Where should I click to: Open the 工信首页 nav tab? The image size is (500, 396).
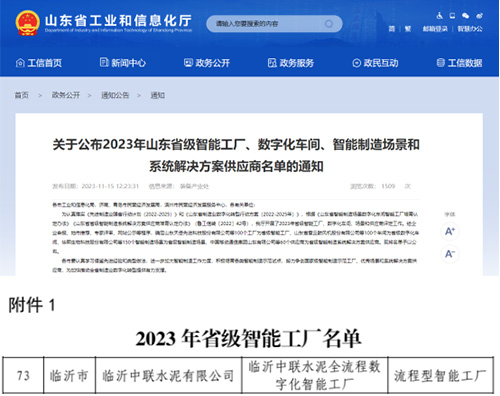coord(39,63)
